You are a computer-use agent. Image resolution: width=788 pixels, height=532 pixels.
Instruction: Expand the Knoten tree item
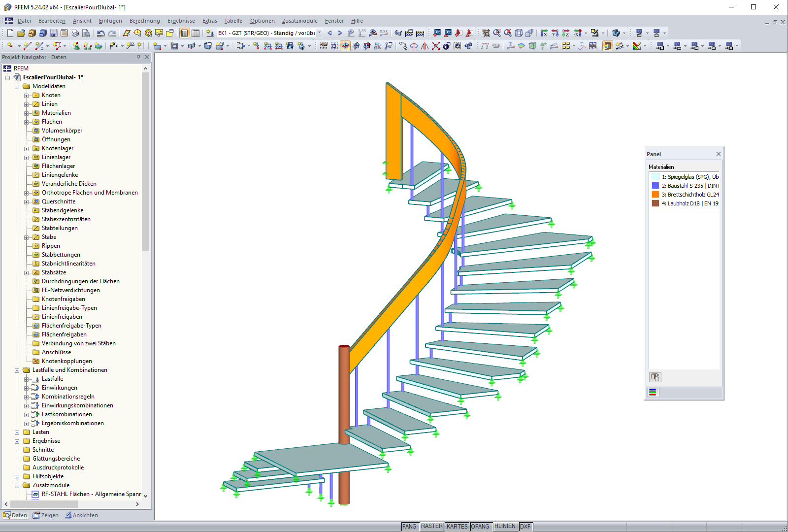pos(26,95)
